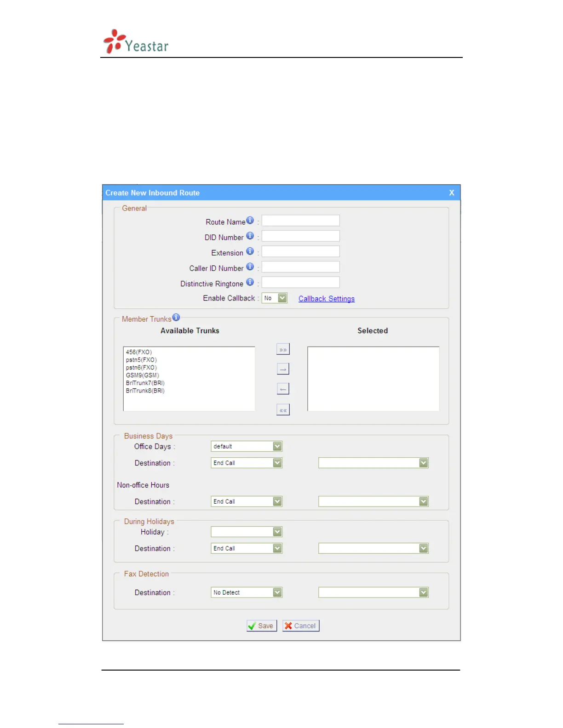Close the Create New Inbound Route dialog
This screenshot has width=563, height=728.
point(452,193)
